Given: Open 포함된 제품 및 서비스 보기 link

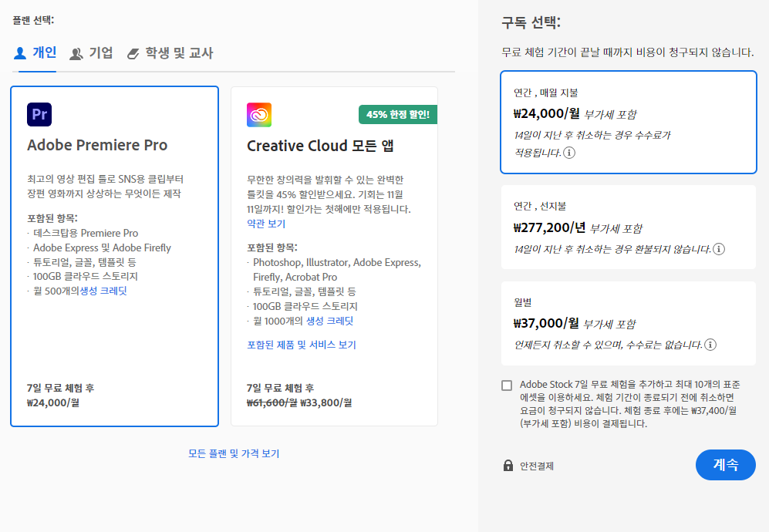Looking at the screenshot, I should (301, 345).
